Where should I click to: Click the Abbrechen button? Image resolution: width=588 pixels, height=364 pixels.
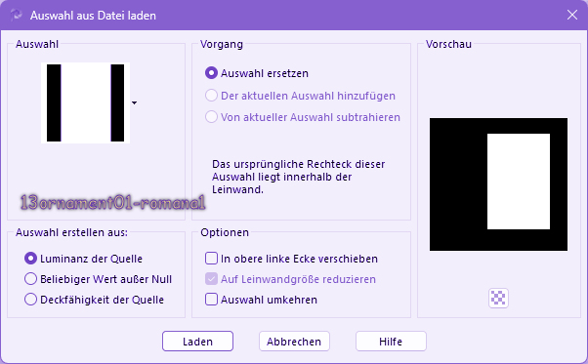click(294, 342)
